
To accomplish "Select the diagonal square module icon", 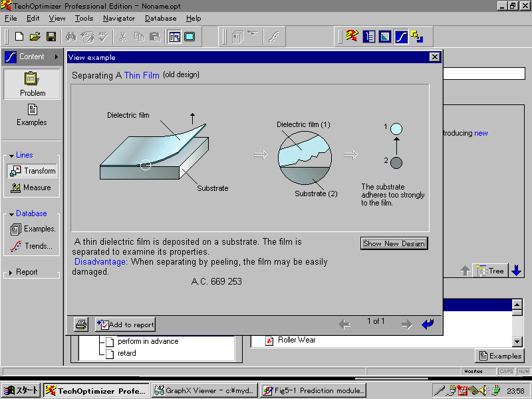I will coord(385,37).
